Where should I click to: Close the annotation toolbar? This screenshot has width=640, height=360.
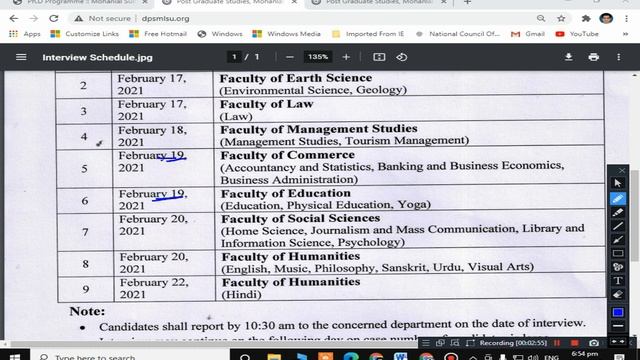pyautogui.click(x=622, y=170)
